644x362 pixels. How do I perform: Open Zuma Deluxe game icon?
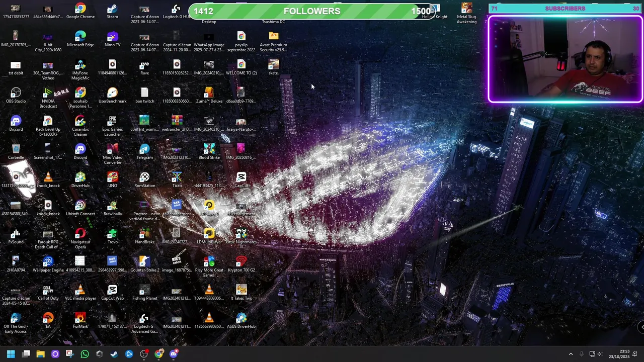click(209, 96)
